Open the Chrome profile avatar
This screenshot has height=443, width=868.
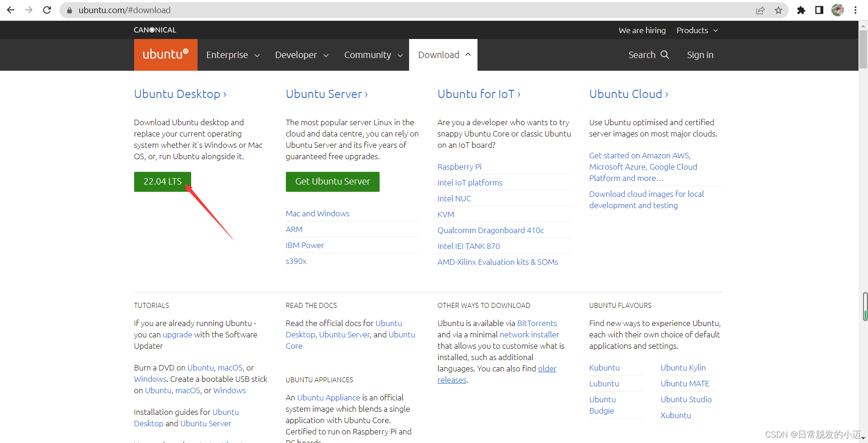tap(838, 10)
